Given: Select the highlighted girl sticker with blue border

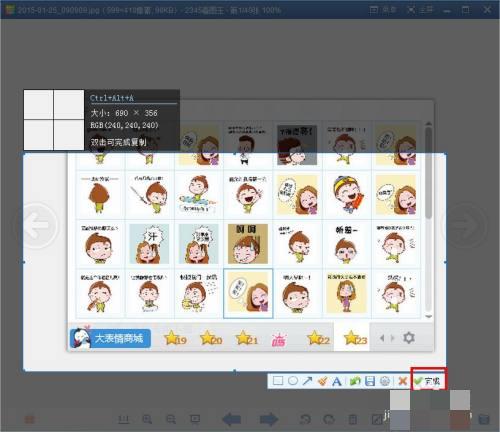Looking at the screenshot, I should [x=248, y=293].
